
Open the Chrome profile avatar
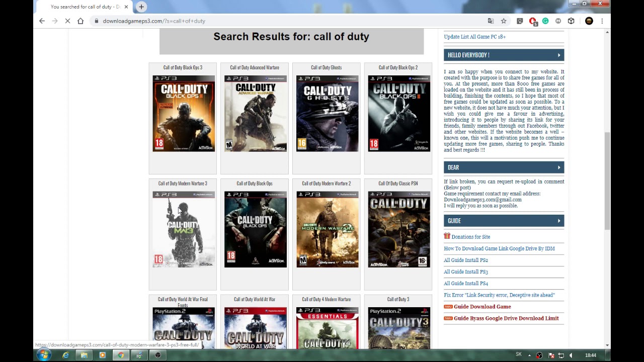pos(589,21)
